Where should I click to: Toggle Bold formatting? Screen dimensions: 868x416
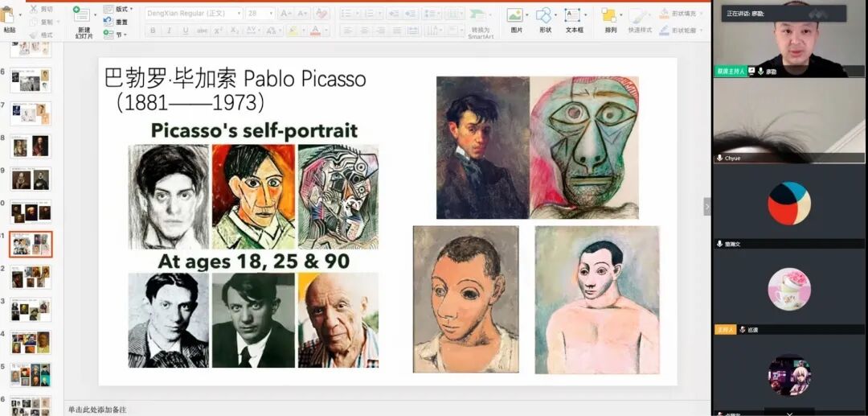coord(153,31)
